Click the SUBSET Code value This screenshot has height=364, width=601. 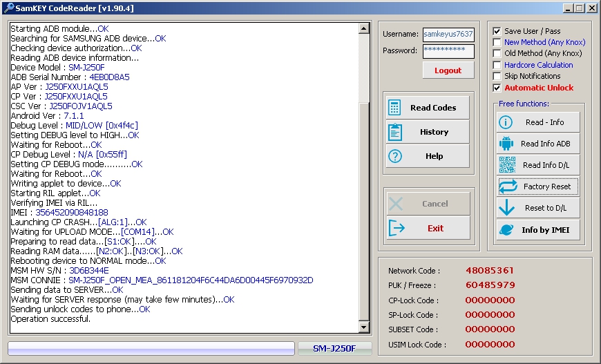490,329
